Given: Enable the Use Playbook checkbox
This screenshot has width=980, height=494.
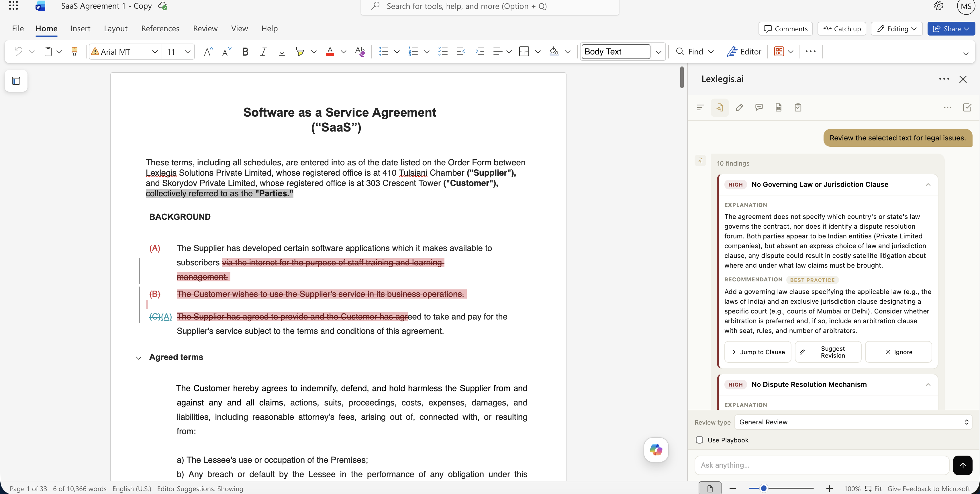Looking at the screenshot, I should pyautogui.click(x=699, y=440).
